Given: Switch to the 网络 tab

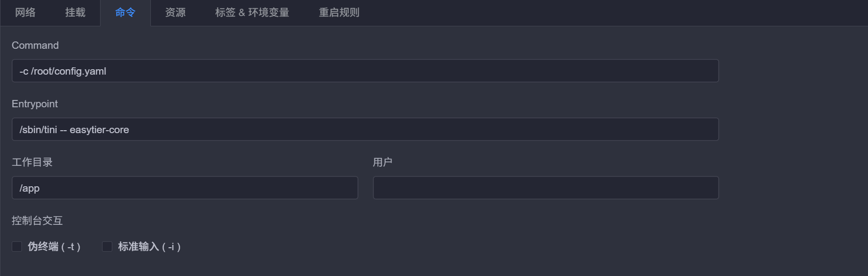Looking at the screenshot, I should click(x=25, y=13).
